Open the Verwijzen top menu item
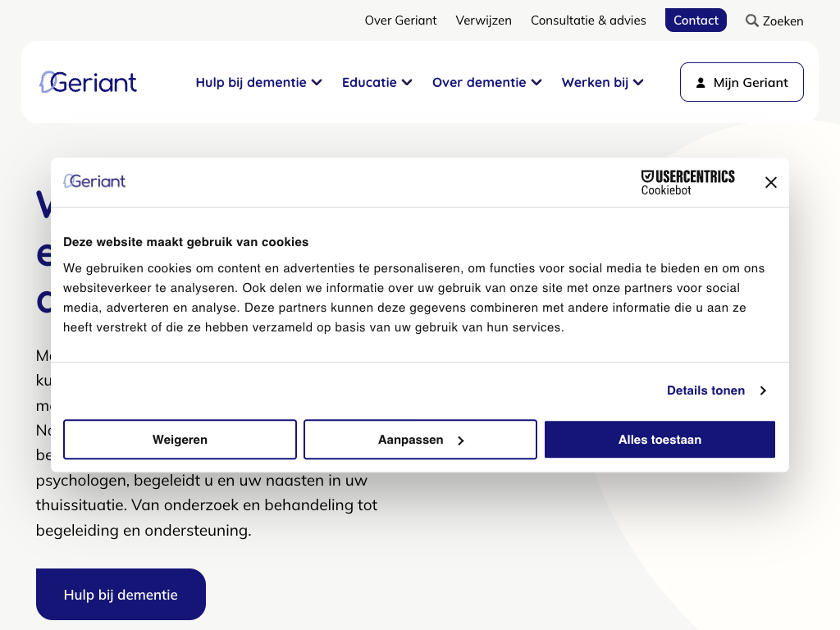Image resolution: width=840 pixels, height=630 pixels. [x=483, y=21]
